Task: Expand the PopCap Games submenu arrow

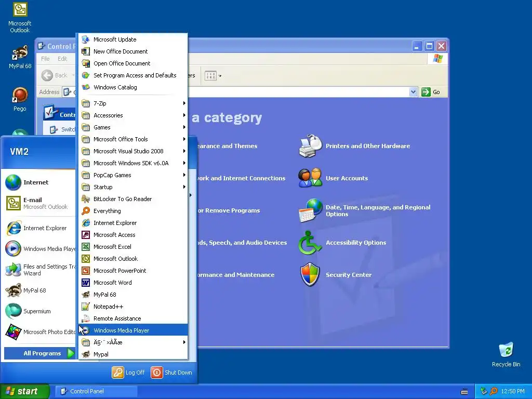Action: pos(184,175)
